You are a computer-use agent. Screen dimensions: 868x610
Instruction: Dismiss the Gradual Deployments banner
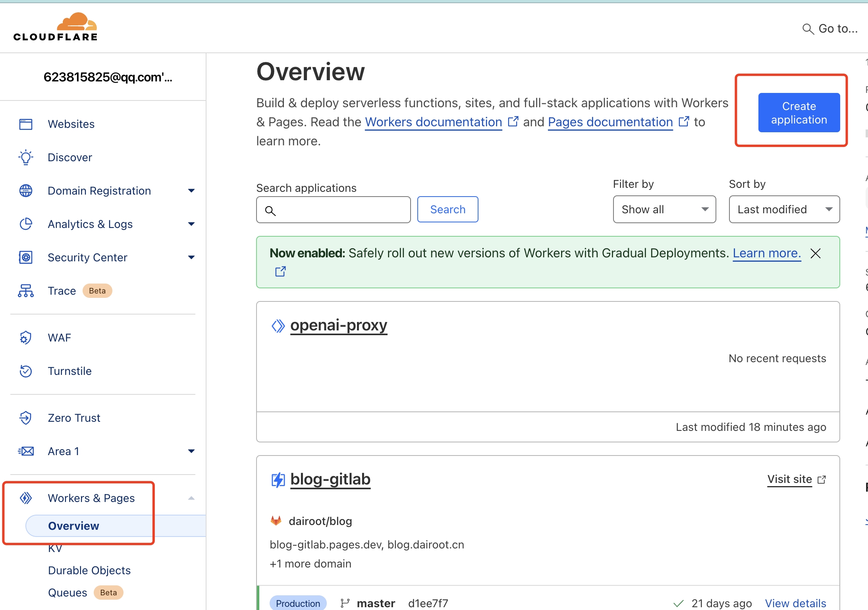[x=816, y=253]
